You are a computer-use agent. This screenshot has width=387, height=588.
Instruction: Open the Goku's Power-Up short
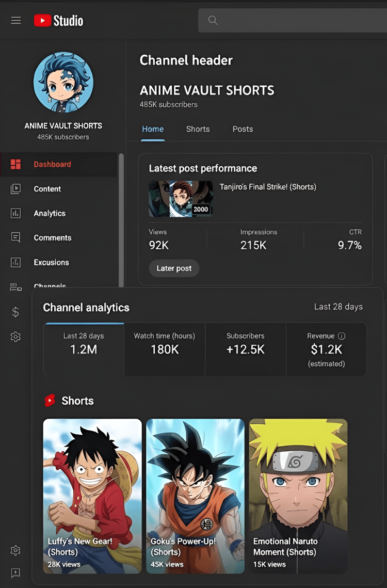196,496
